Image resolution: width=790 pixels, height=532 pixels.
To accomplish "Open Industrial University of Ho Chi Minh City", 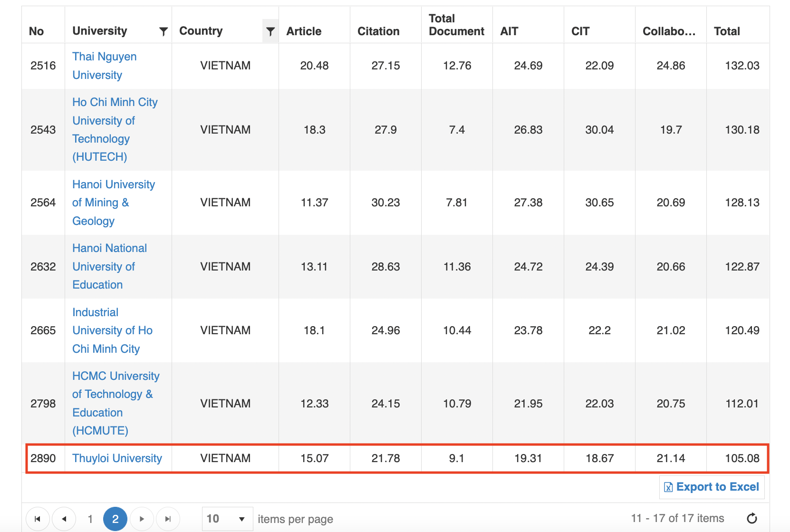I will pyautogui.click(x=112, y=330).
